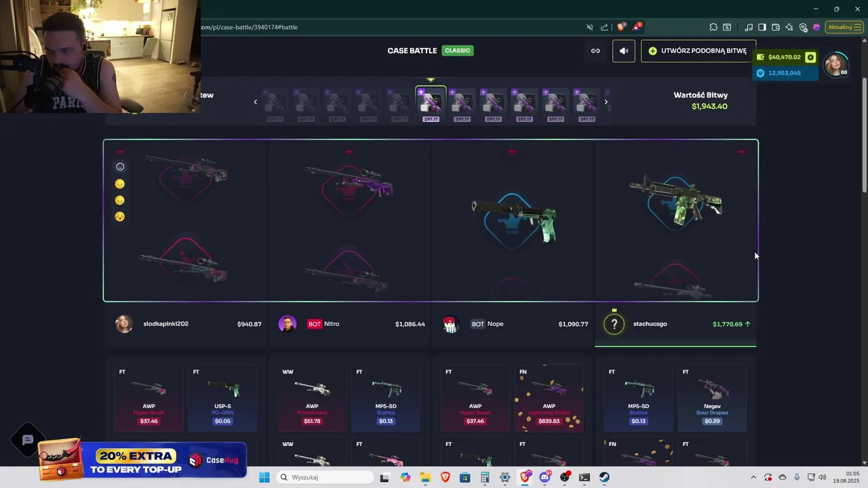Click the Aktualizuj update menu button
Image resolution: width=868 pixels, height=488 pixels.
coord(844,27)
